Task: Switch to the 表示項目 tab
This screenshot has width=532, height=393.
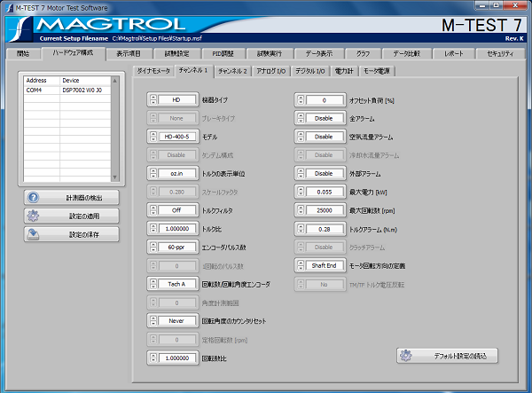Action: [129, 53]
